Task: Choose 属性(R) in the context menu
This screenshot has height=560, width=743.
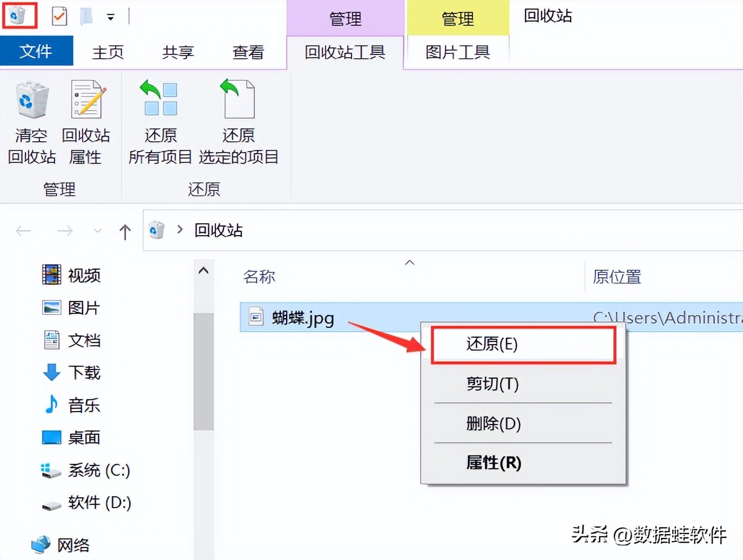Action: 523,463
